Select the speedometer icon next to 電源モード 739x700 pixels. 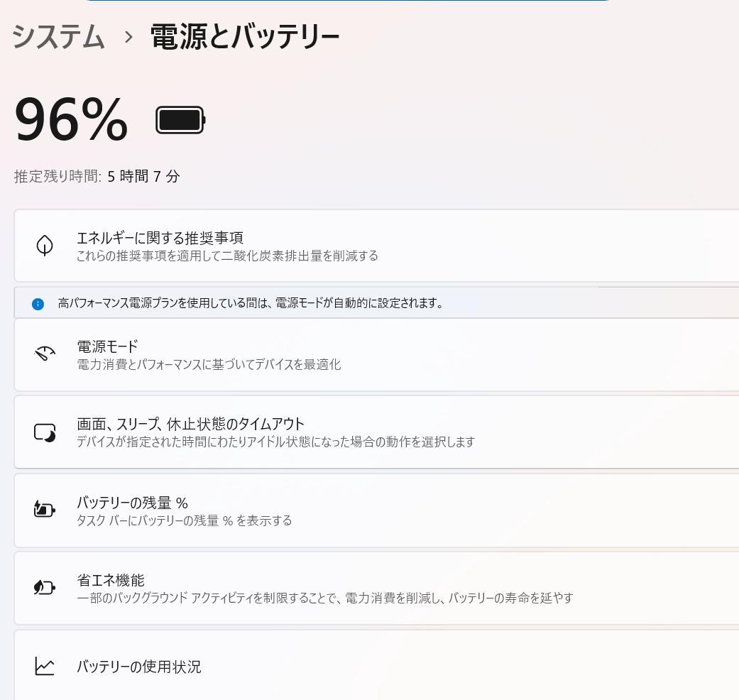click(x=45, y=353)
